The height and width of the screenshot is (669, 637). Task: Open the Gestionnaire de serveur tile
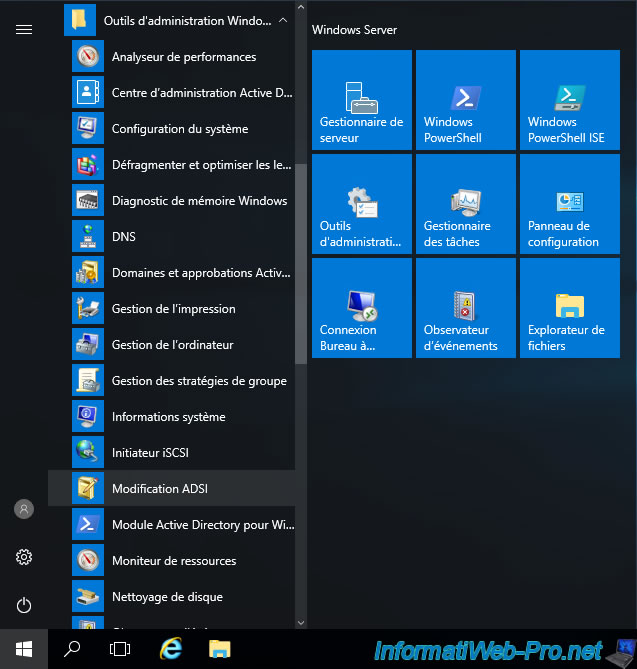coord(362,100)
